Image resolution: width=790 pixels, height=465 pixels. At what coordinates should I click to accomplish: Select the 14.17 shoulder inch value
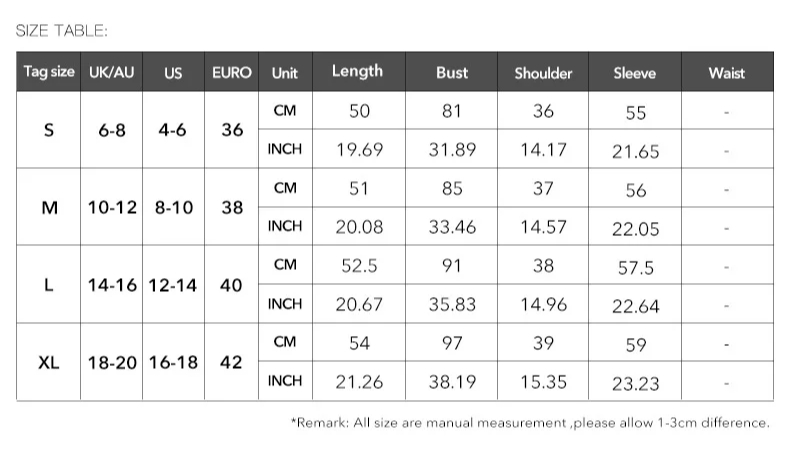544,150
